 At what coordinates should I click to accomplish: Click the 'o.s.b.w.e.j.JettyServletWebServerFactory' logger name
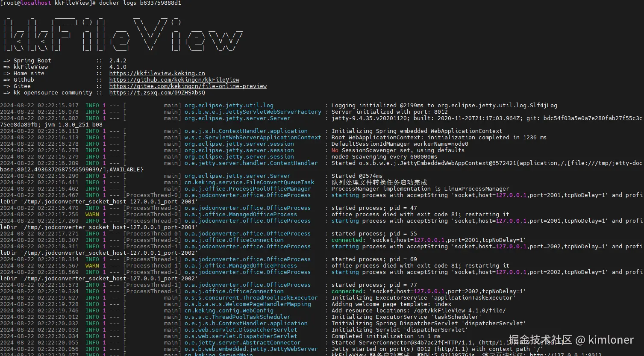(253, 112)
